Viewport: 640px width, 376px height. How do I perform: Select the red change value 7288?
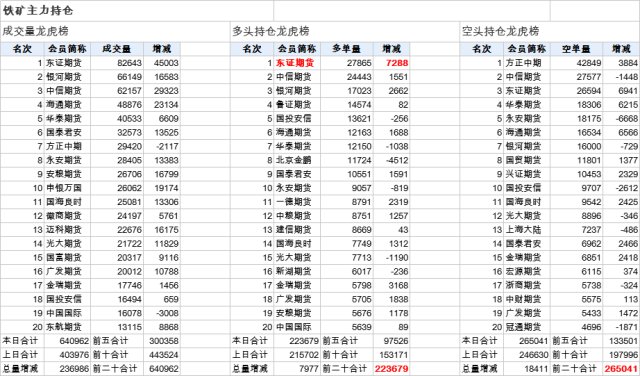click(x=397, y=63)
